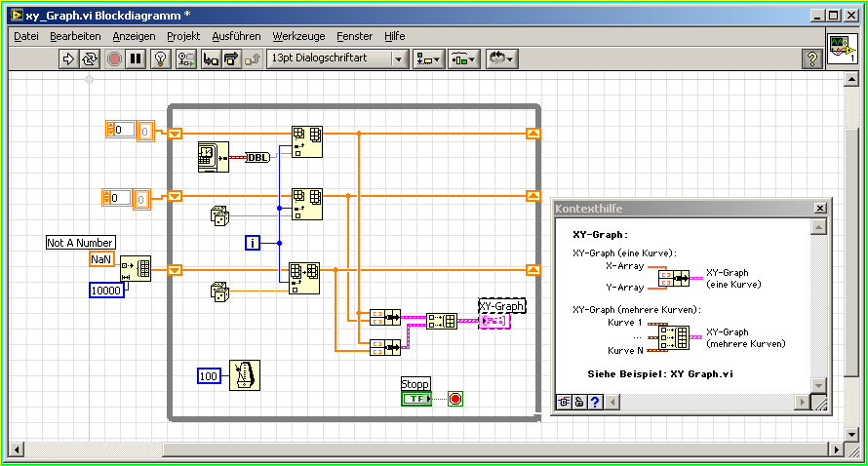The image size is (868, 466).
Task: Open the Distribute Objects dropdown
Action: point(460,58)
